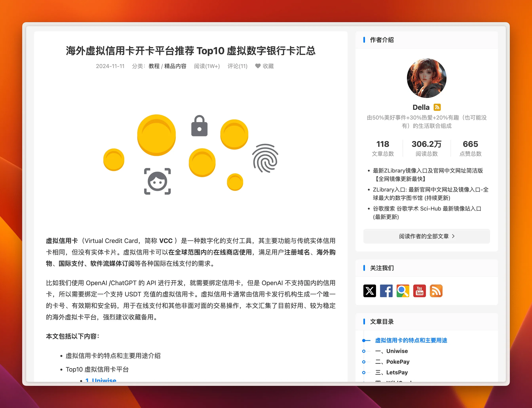Open the YouTube social icon

[x=419, y=291]
